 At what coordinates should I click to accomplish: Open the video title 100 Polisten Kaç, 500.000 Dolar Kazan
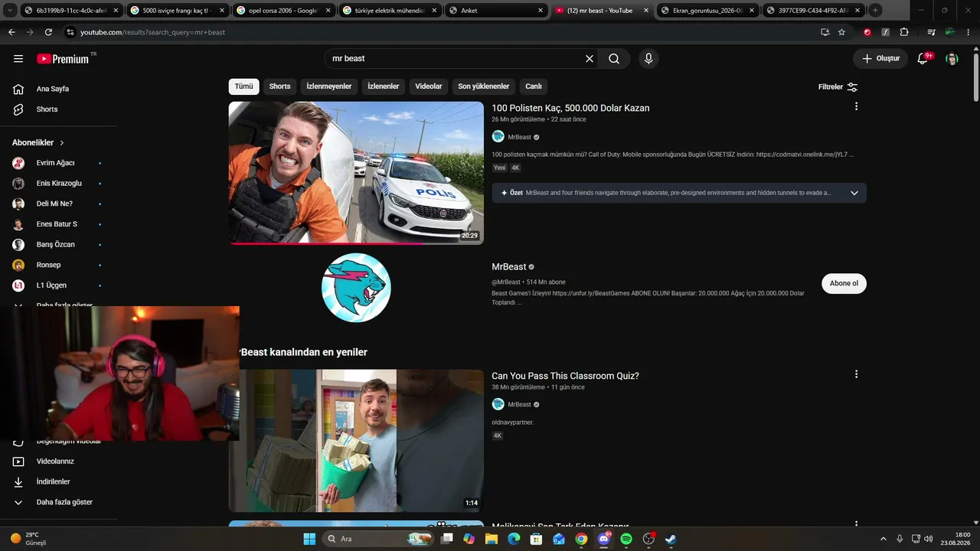570,108
